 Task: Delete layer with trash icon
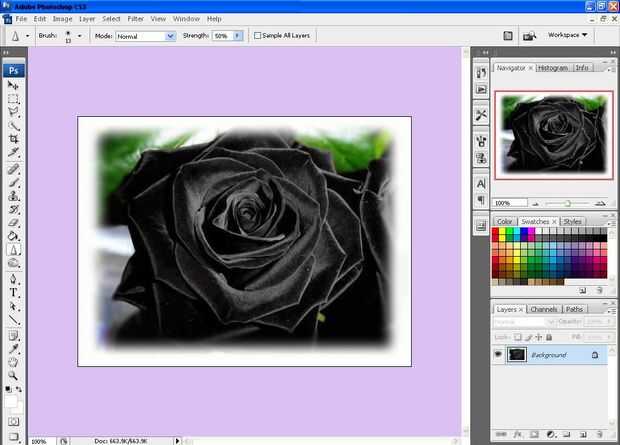[599, 434]
